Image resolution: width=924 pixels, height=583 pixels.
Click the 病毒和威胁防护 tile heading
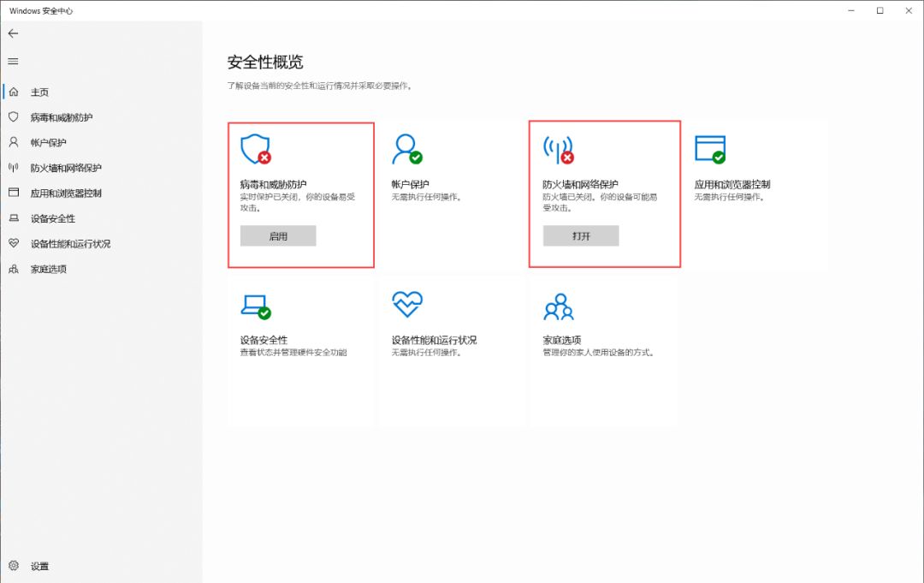pos(273,184)
